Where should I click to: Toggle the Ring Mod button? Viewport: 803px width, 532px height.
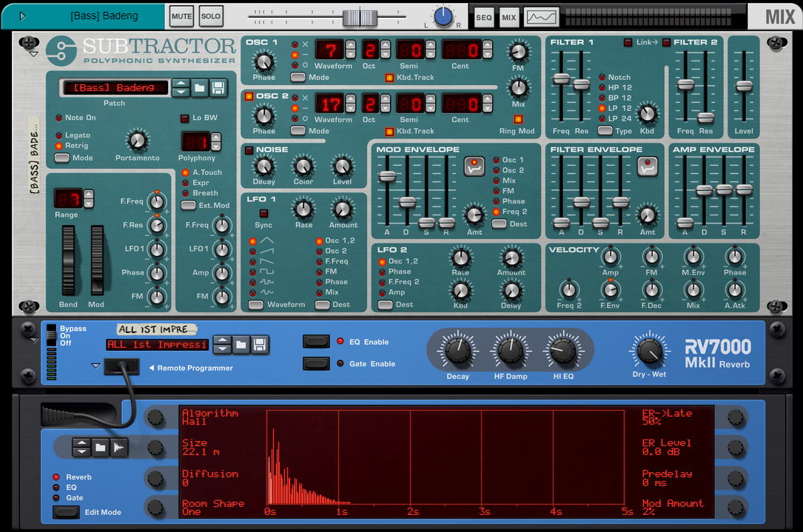coord(518,119)
